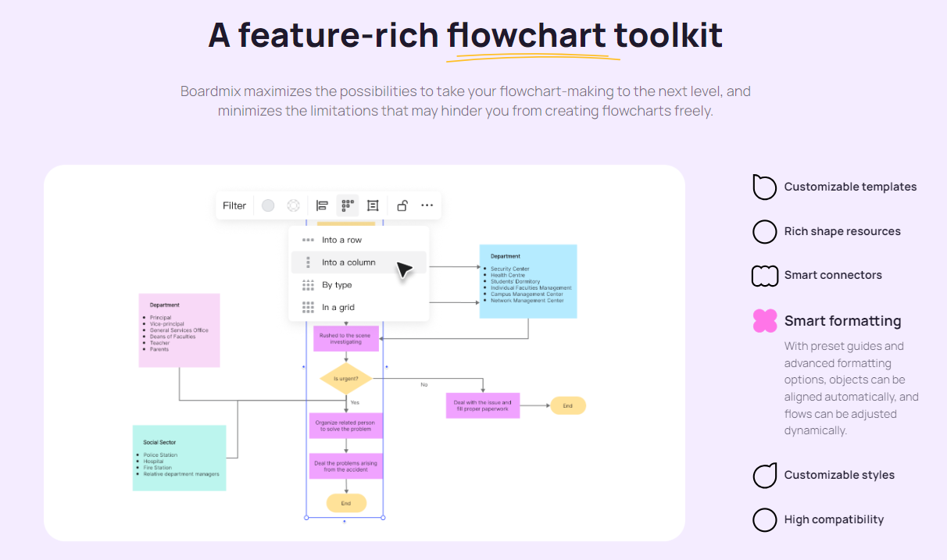Click 'Deal with the issue and fill proper paperwork' node
Image resolution: width=947 pixels, height=560 pixels.
[x=483, y=405]
